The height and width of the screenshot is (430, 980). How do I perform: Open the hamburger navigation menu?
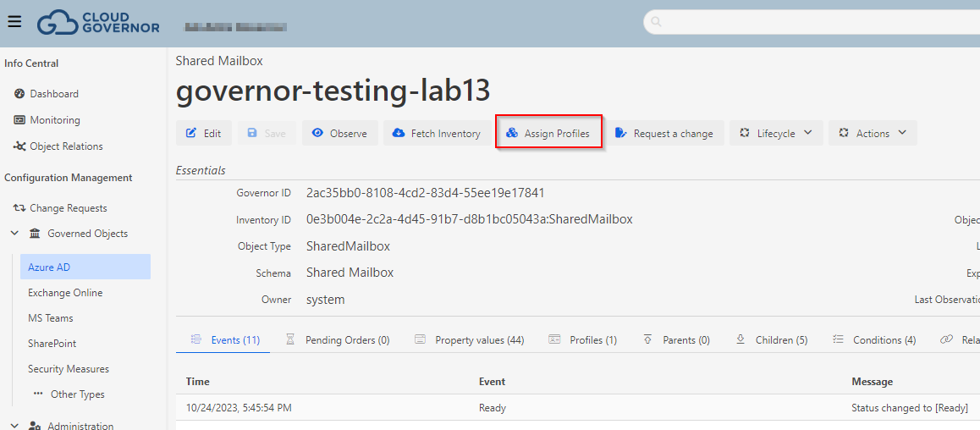pyautogui.click(x=14, y=22)
